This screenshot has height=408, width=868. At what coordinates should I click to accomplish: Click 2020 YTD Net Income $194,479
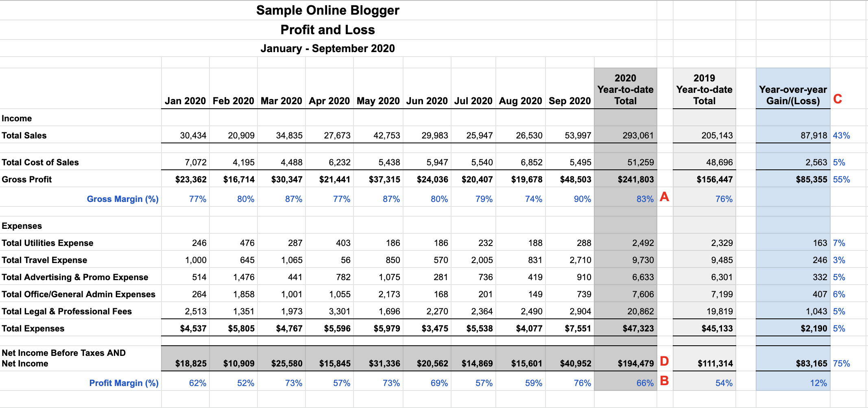pyautogui.click(x=636, y=364)
